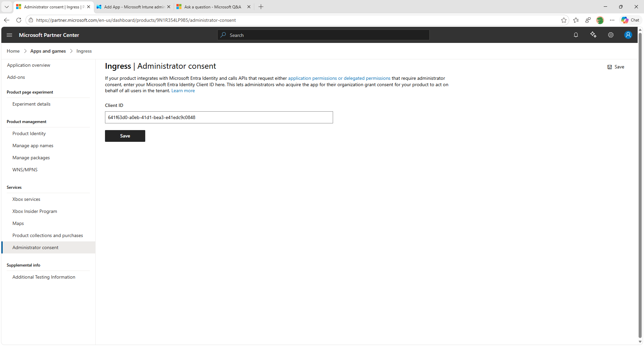Close the Add App Intune tab
The image size is (644, 346).
tap(169, 7)
